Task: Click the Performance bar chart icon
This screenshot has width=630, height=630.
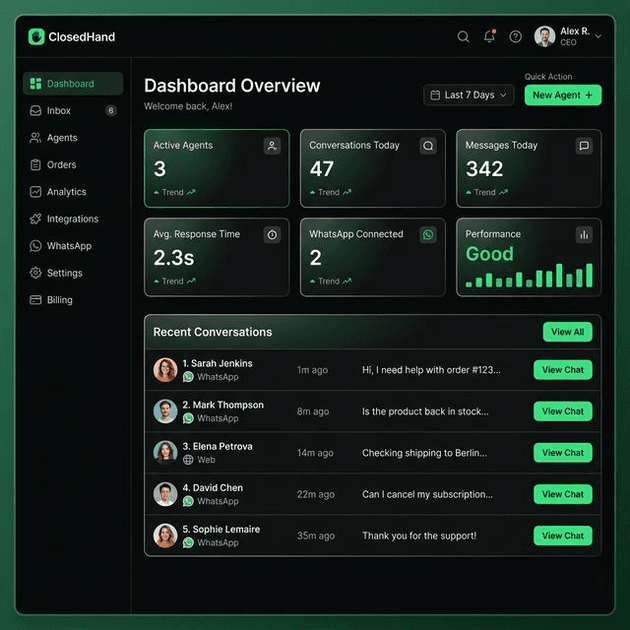Action: pyautogui.click(x=584, y=235)
